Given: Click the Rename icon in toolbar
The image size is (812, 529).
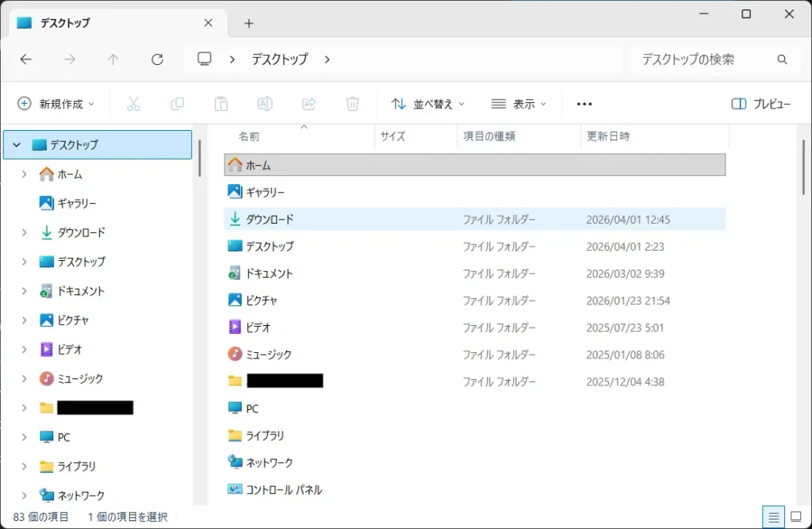Looking at the screenshot, I should [x=265, y=104].
